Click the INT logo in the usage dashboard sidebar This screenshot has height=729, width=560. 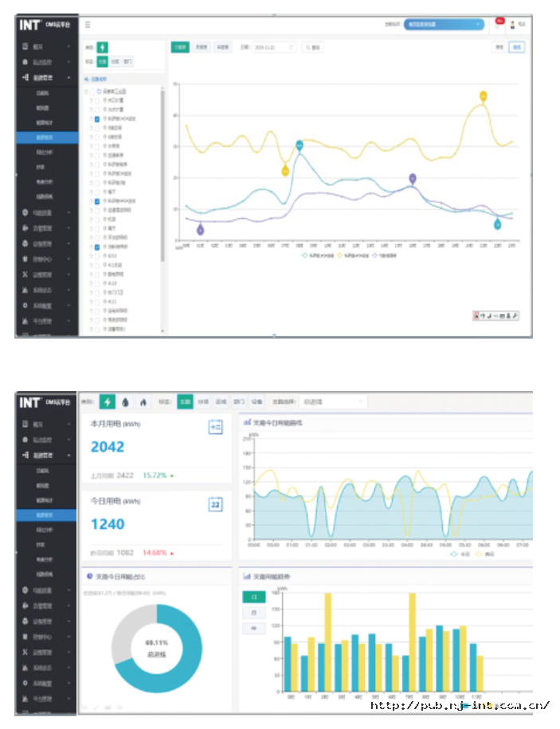coord(29,402)
